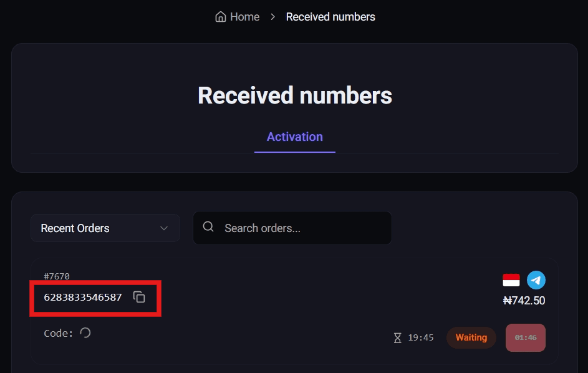Expand the Recent Orders chevron arrow
This screenshot has height=373, width=588.
[164, 228]
